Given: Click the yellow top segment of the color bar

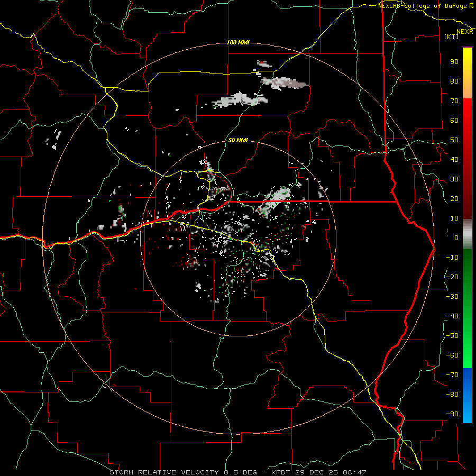Looking at the screenshot, I should [x=467, y=73].
